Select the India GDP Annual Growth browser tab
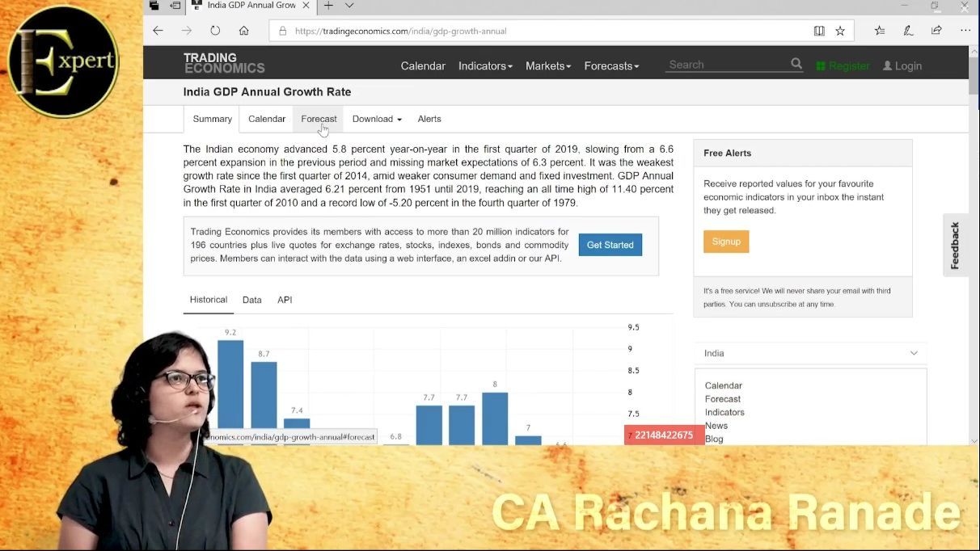This screenshot has width=980, height=551. coord(251,6)
